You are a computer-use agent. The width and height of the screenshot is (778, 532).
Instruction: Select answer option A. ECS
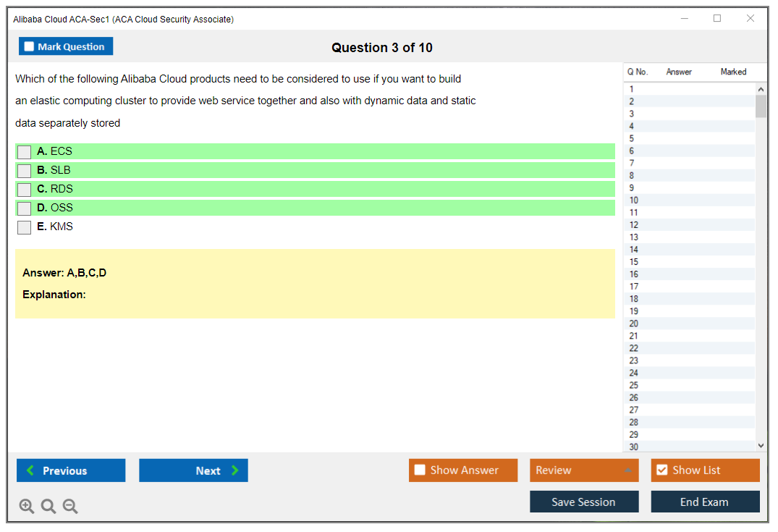(x=25, y=152)
